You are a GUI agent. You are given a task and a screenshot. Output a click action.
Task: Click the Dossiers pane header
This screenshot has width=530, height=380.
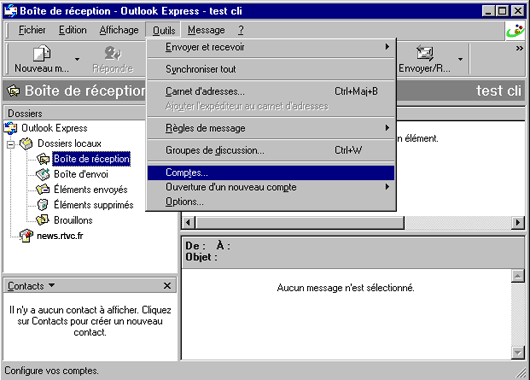(74, 113)
